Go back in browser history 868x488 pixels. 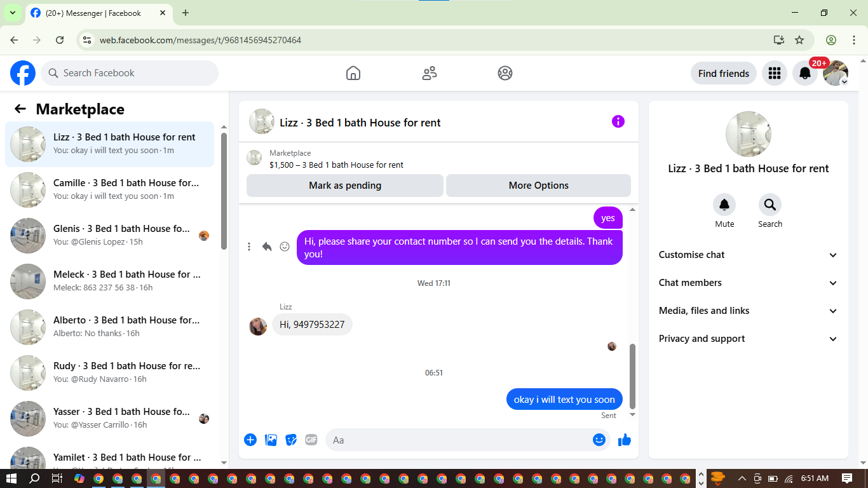point(14,40)
